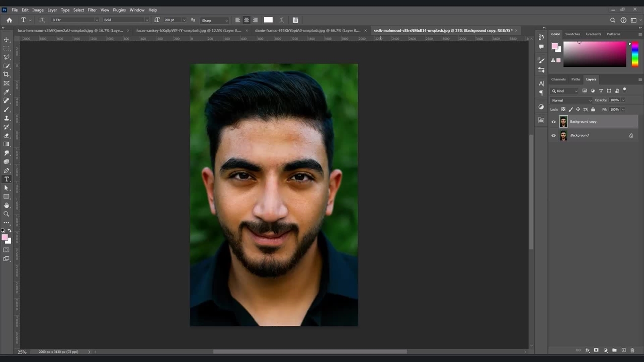644x362 pixels.
Task: Hide the Background copy layer
Action: tap(554, 122)
